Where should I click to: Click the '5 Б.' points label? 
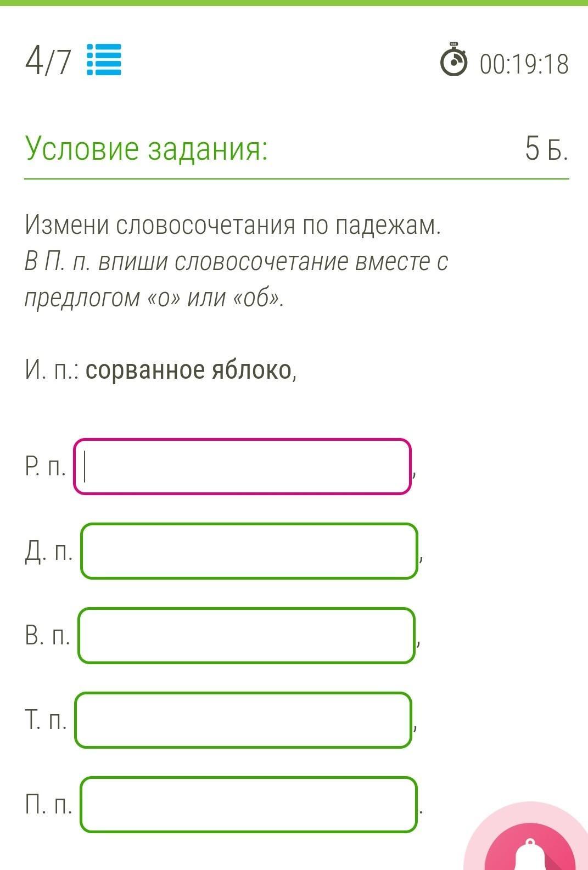click(546, 149)
